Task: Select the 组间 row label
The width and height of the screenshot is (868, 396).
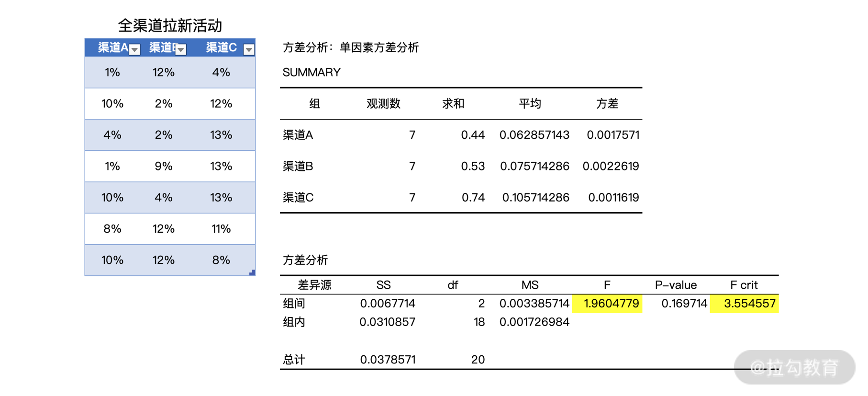Action: coord(294,303)
